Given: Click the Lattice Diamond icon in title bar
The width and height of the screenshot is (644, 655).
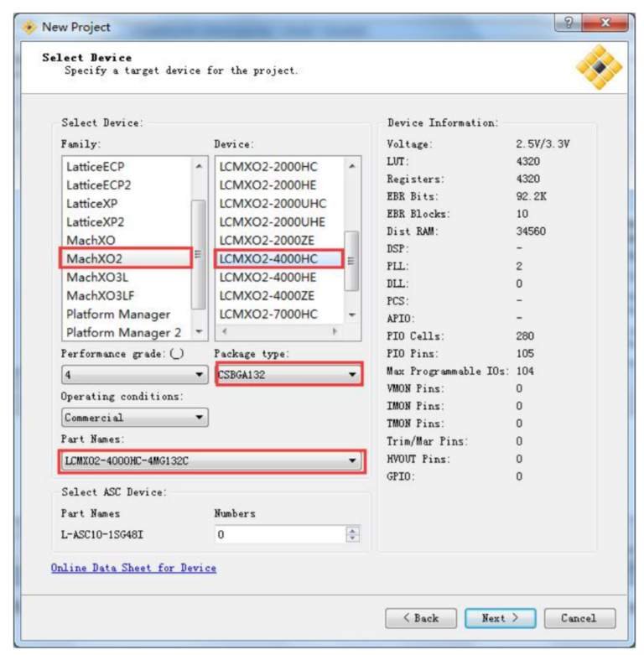Looking at the screenshot, I should (x=29, y=28).
